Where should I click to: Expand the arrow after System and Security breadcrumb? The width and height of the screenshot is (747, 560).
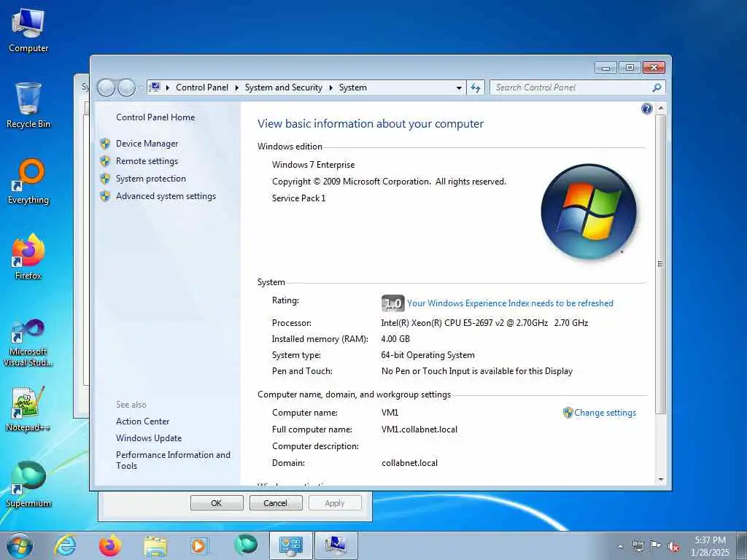point(330,87)
